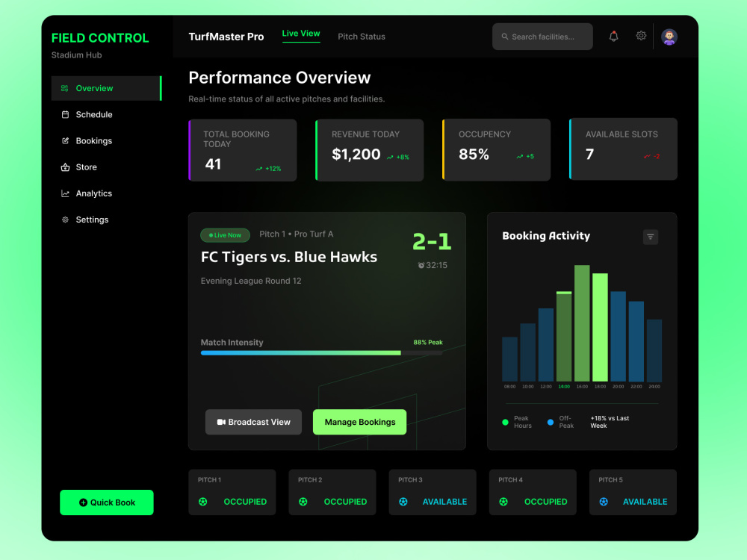Image resolution: width=747 pixels, height=560 pixels.
Task: Click the 2-1 match score
Action: pyautogui.click(x=432, y=241)
